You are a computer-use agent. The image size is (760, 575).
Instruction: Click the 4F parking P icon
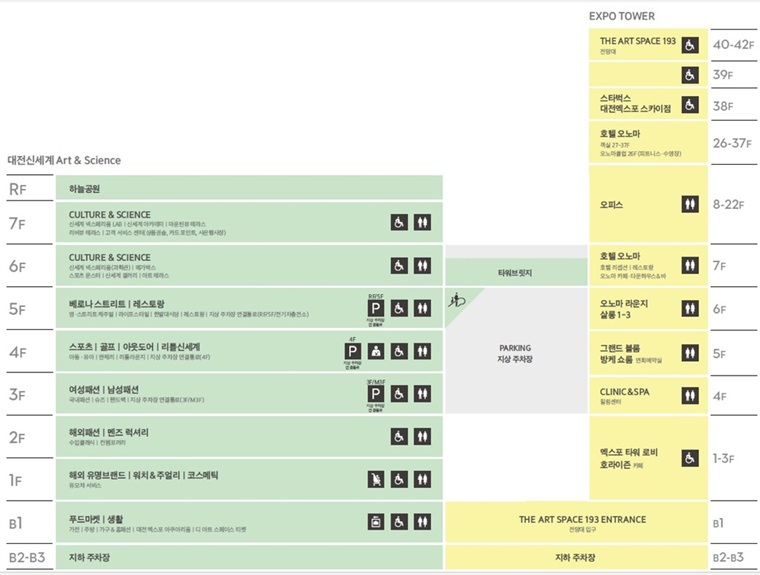pyautogui.click(x=352, y=351)
